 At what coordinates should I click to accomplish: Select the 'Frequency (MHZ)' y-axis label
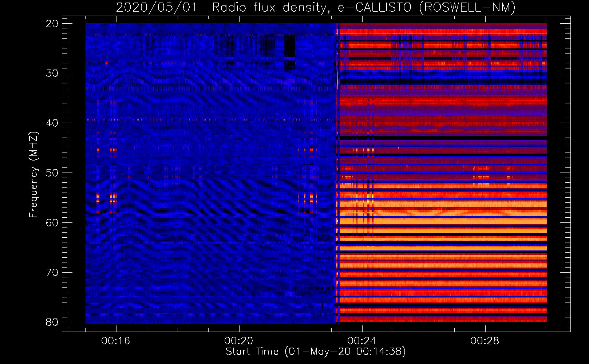tap(33, 175)
